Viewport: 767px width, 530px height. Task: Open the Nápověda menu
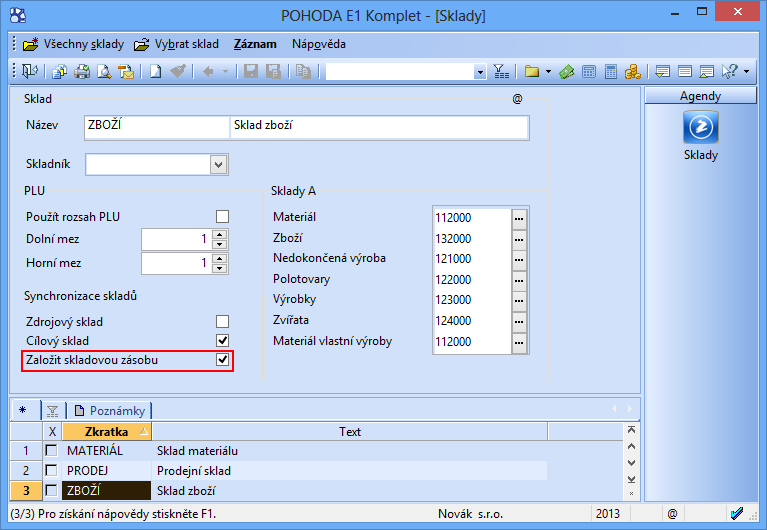[x=318, y=44]
